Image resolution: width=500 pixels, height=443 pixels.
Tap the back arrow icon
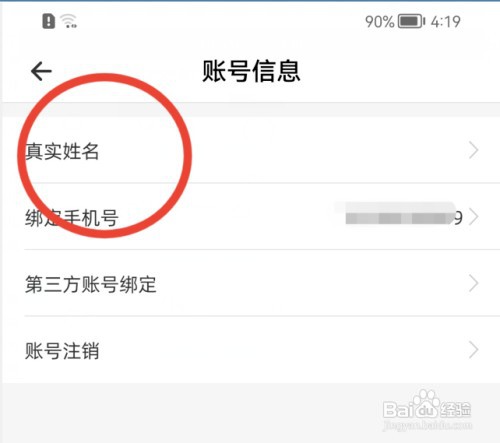(x=41, y=71)
